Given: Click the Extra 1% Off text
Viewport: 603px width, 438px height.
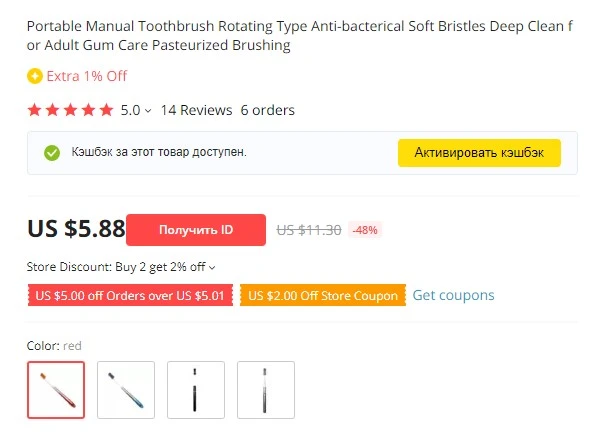Looking at the screenshot, I should tap(87, 76).
